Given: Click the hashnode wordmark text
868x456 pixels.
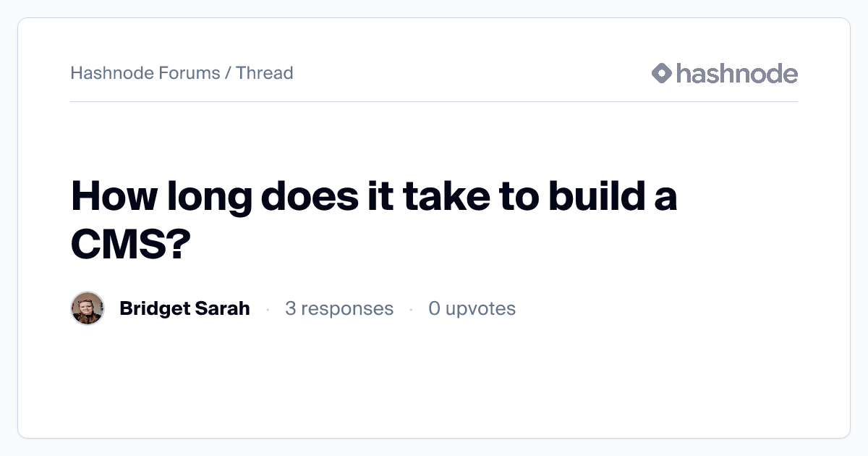Looking at the screenshot, I should pos(737,73).
